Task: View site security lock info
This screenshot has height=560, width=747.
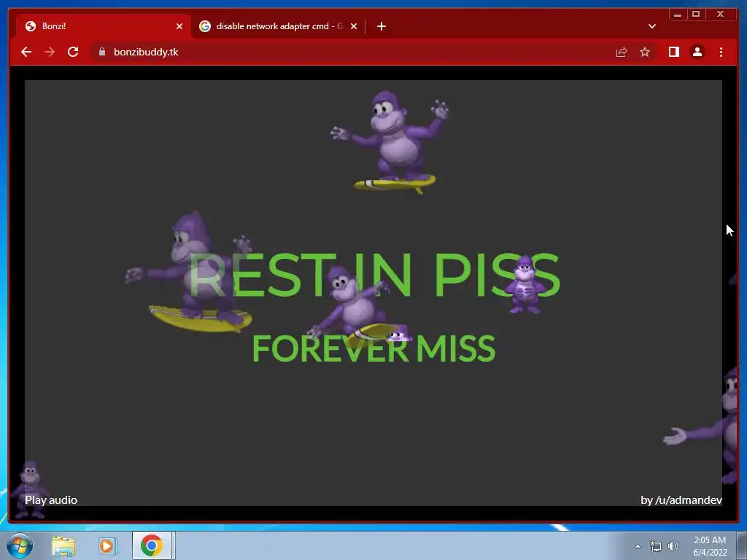Action: click(102, 52)
